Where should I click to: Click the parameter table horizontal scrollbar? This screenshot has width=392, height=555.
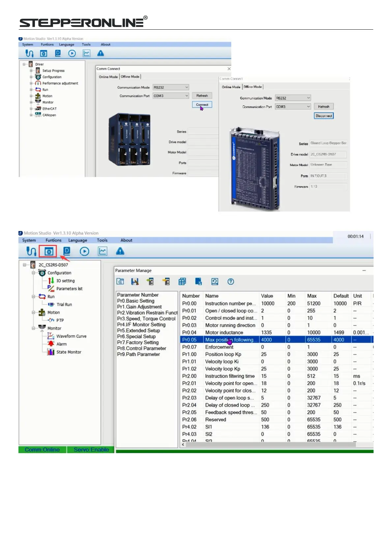click(x=271, y=445)
